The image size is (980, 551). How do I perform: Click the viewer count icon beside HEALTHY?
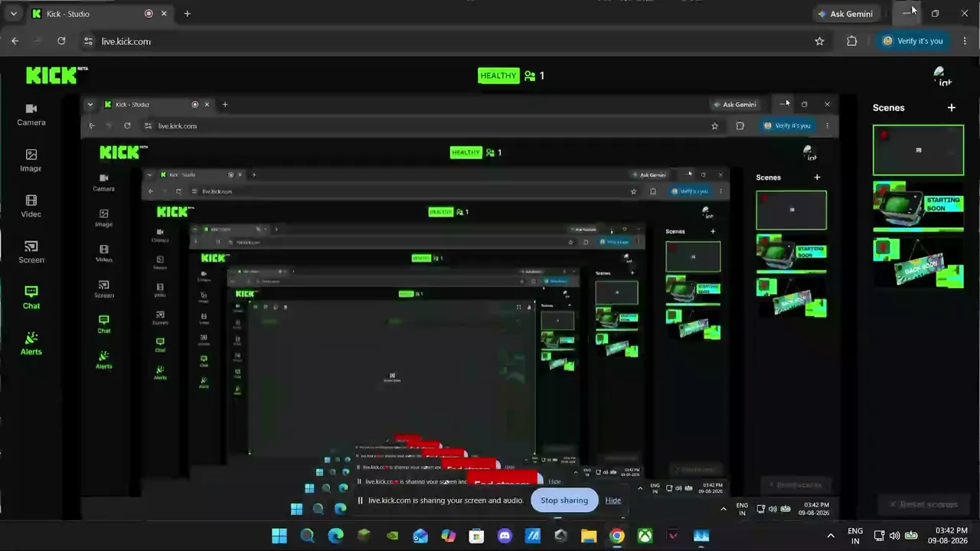530,76
